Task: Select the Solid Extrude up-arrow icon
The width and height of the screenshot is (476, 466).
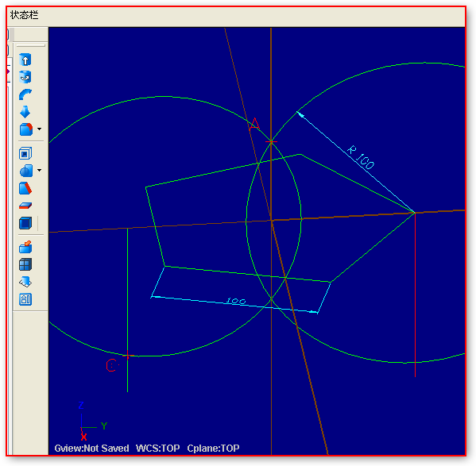Action: click(25, 60)
